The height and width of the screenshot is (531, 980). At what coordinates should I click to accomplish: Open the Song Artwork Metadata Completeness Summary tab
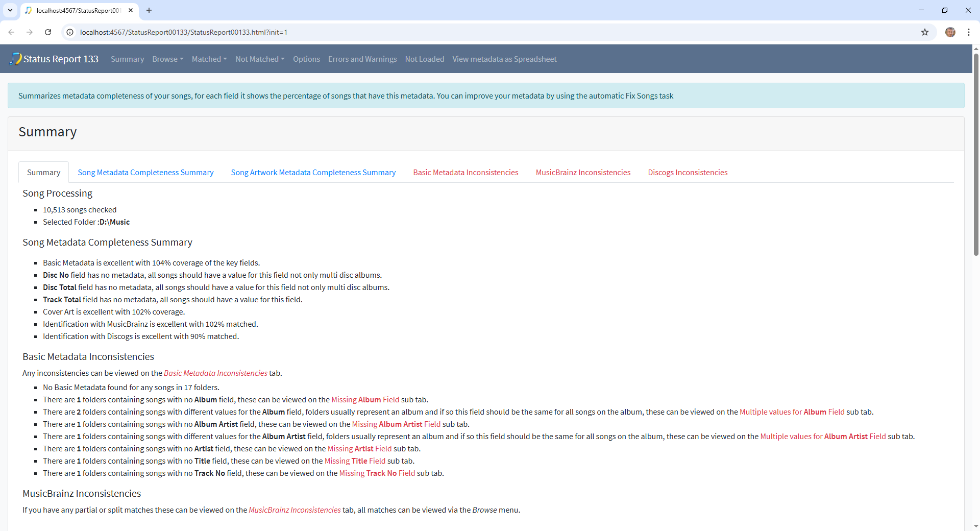(x=313, y=173)
